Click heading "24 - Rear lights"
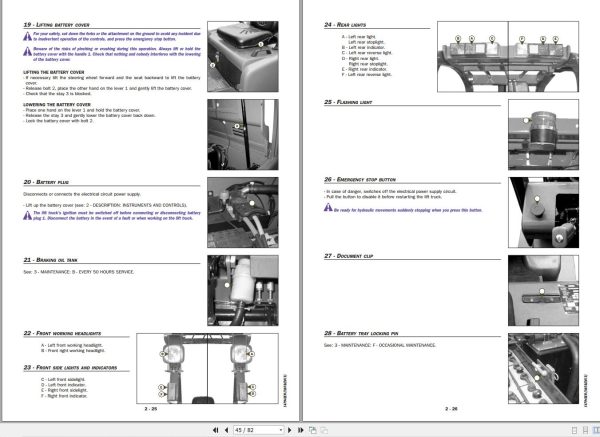600x437 pixels. coord(345,25)
